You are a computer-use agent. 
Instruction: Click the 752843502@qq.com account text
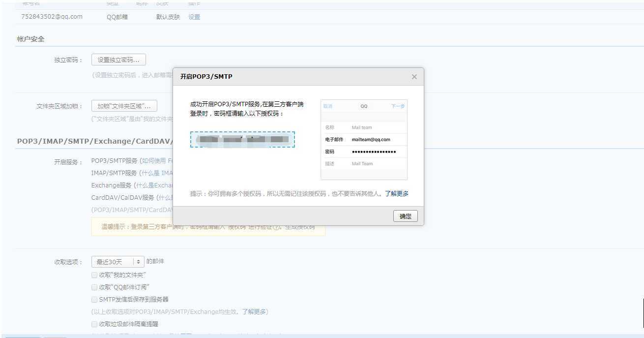click(x=52, y=17)
